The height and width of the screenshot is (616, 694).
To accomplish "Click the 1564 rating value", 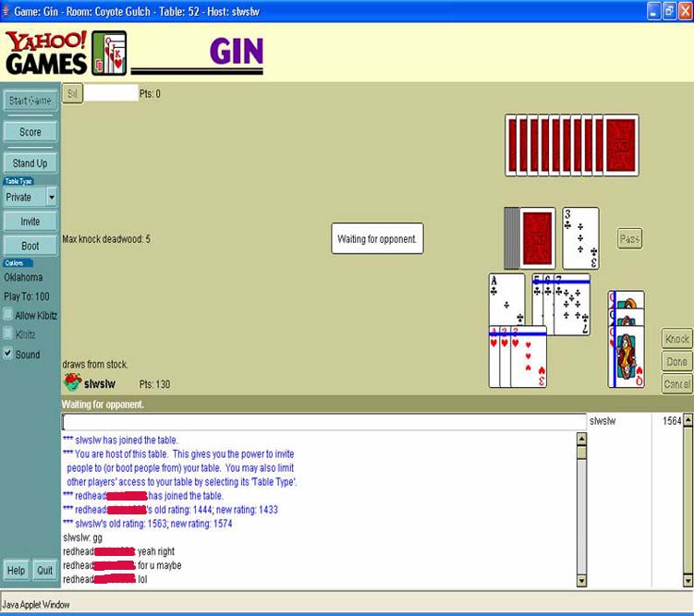I will click(672, 421).
